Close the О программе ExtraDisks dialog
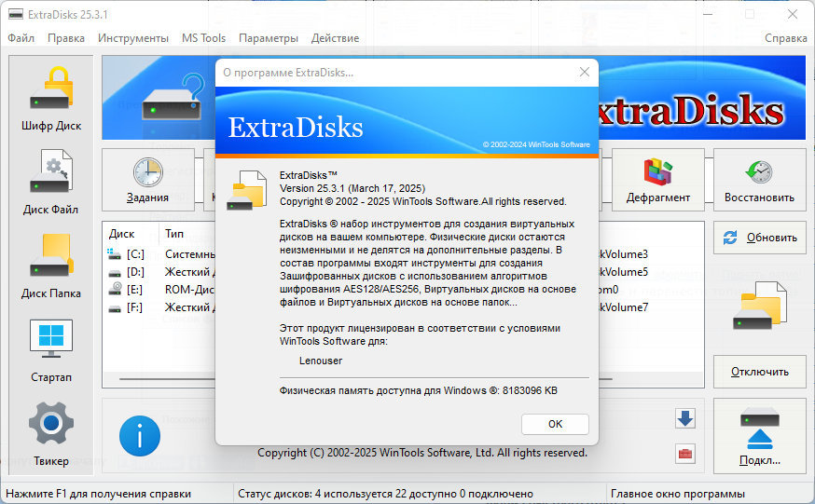The image size is (815, 504). [585, 72]
